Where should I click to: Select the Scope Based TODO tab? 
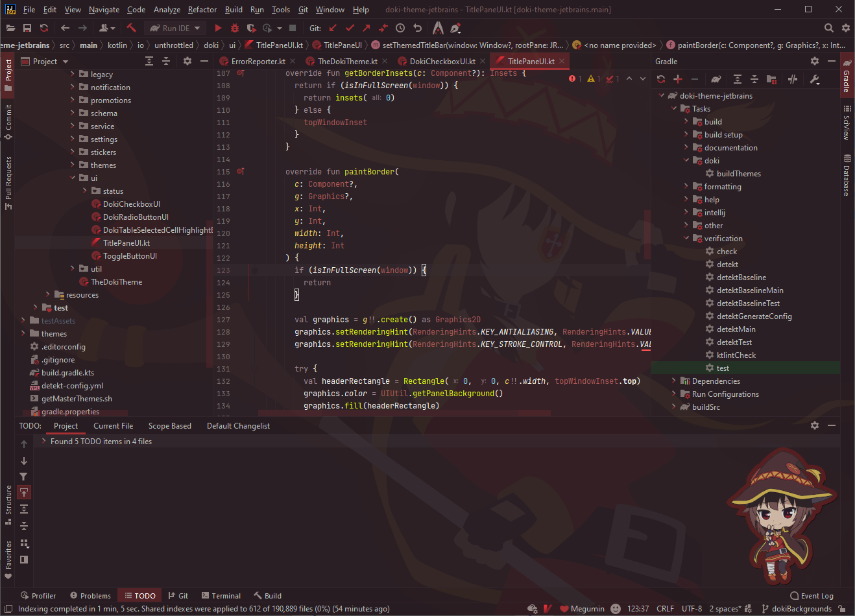click(170, 426)
